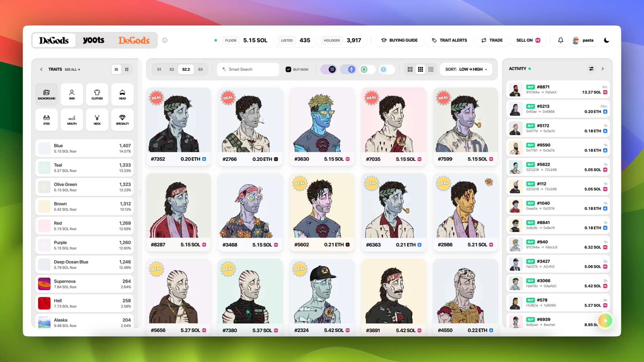
Task: Open activity filter settings icon
Action: [591, 69]
